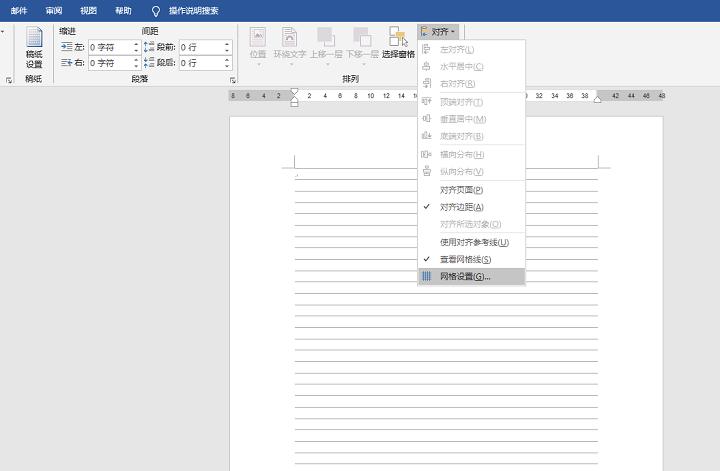Click the 网格设置 grid icon
Image resolution: width=720 pixels, height=471 pixels.
click(x=427, y=276)
